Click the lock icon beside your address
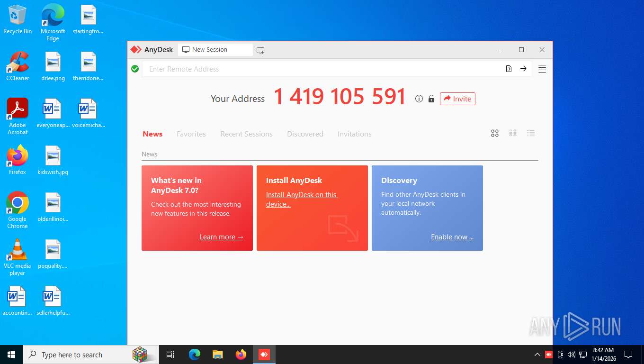644x364 pixels. point(431,99)
